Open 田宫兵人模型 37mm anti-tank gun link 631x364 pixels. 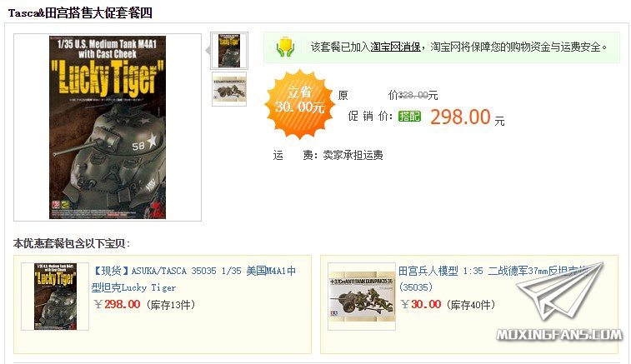(495, 279)
